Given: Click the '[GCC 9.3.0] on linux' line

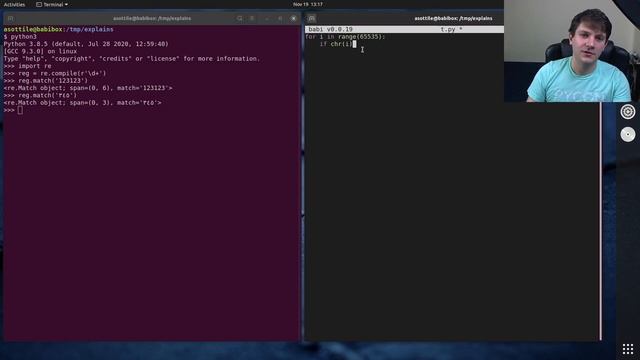Looking at the screenshot, I should pyautogui.click(x=40, y=51).
